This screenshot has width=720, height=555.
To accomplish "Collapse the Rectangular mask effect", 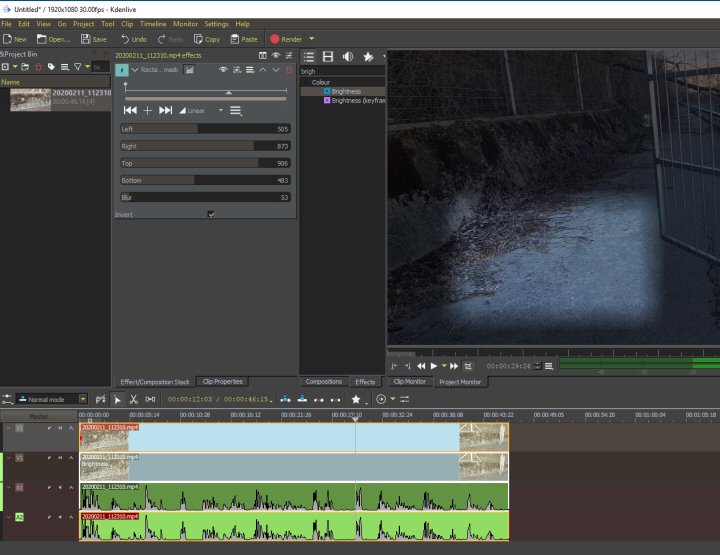I will 135,70.
